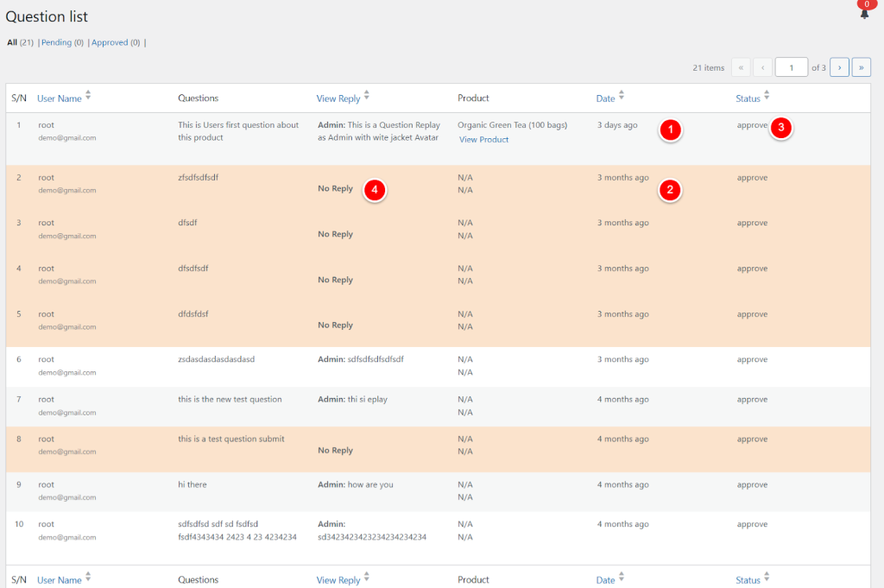Switch to the Approved filter tab

click(x=116, y=42)
